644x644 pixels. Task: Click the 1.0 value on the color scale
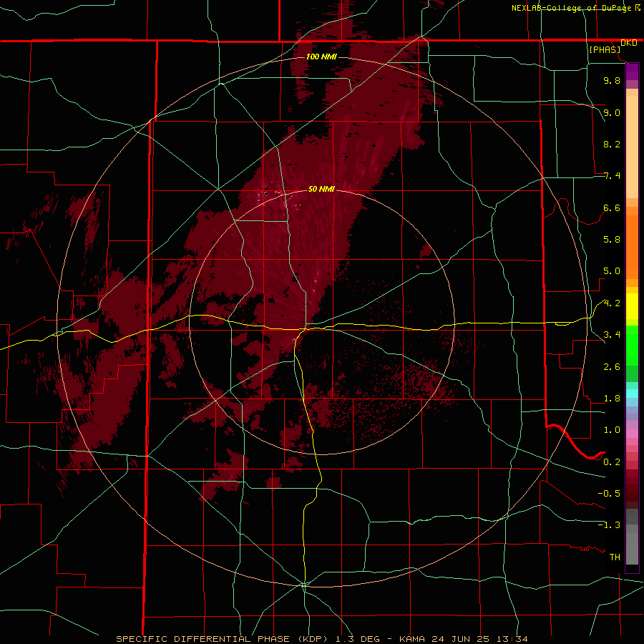pyautogui.click(x=612, y=430)
